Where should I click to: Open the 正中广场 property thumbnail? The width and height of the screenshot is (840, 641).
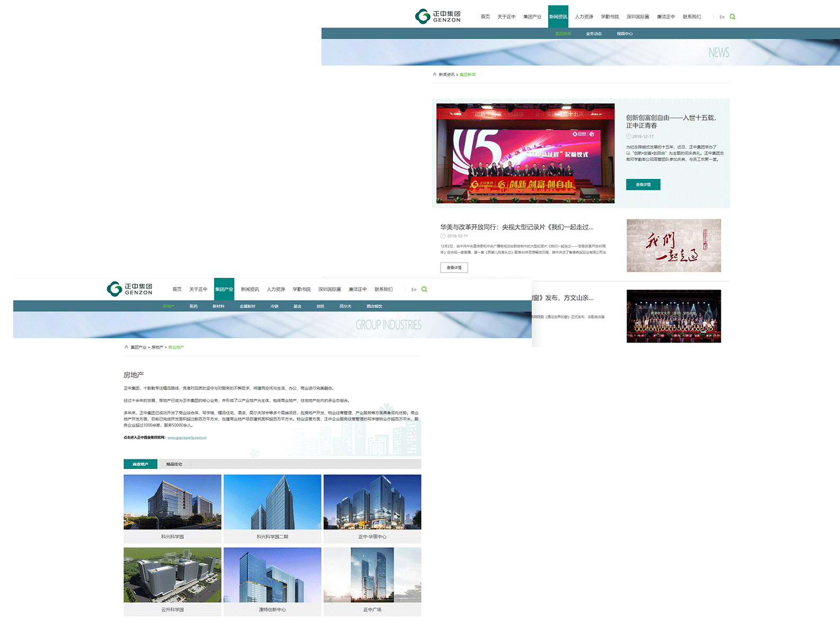pyautogui.click(x=372, y=575)
